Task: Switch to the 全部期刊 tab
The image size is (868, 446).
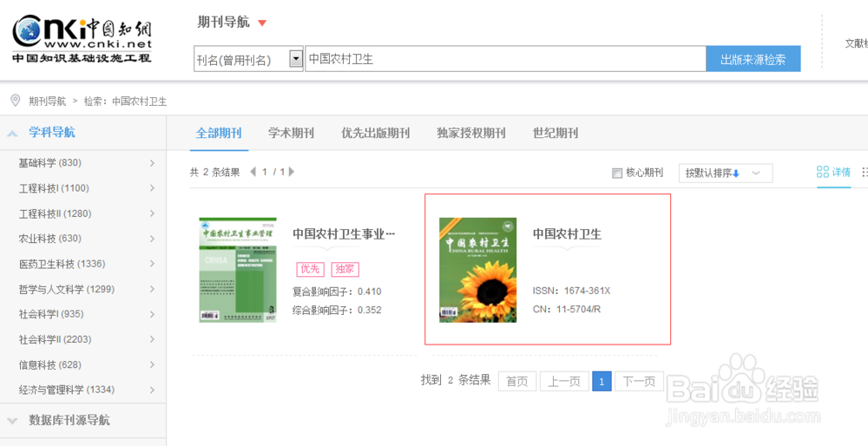Action: [x=219, y=133]
